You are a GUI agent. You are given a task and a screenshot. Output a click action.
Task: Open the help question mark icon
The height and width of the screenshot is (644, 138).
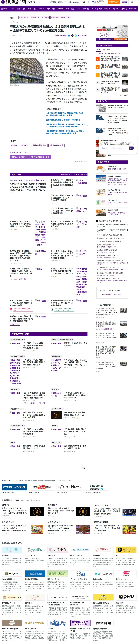[x=88, y=2]
